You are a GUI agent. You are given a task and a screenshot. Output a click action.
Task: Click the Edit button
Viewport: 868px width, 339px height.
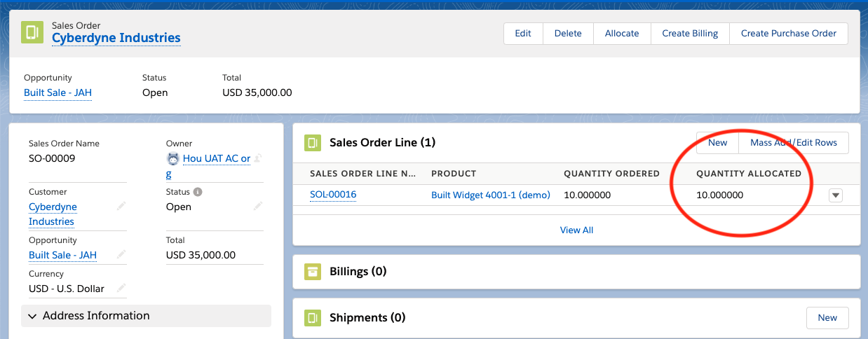523,34
